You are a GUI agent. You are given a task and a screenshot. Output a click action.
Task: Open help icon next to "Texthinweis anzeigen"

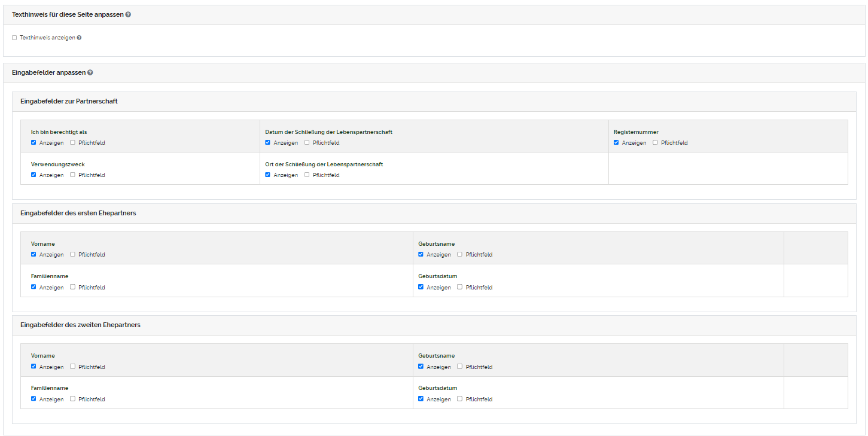[x=78, y=37]
